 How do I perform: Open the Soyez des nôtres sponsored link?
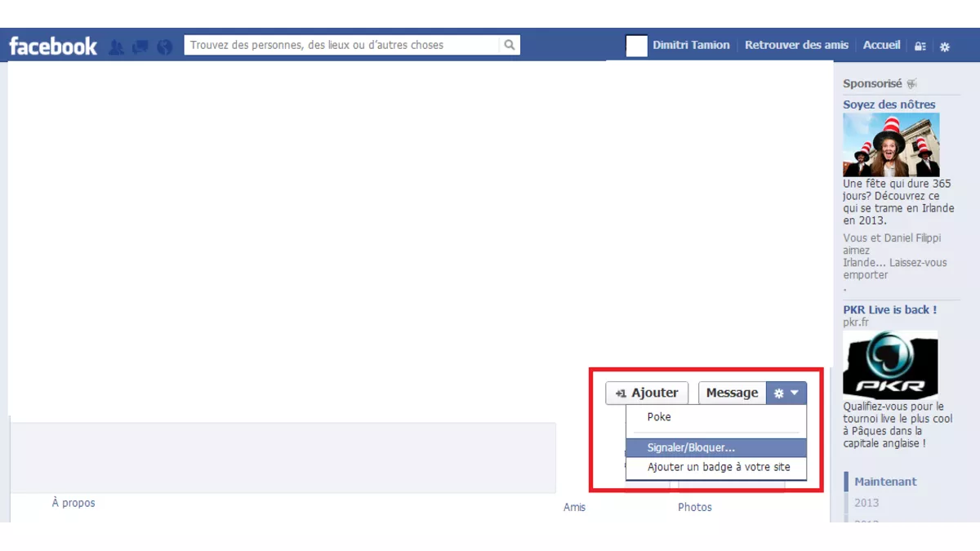coord(889,104)
